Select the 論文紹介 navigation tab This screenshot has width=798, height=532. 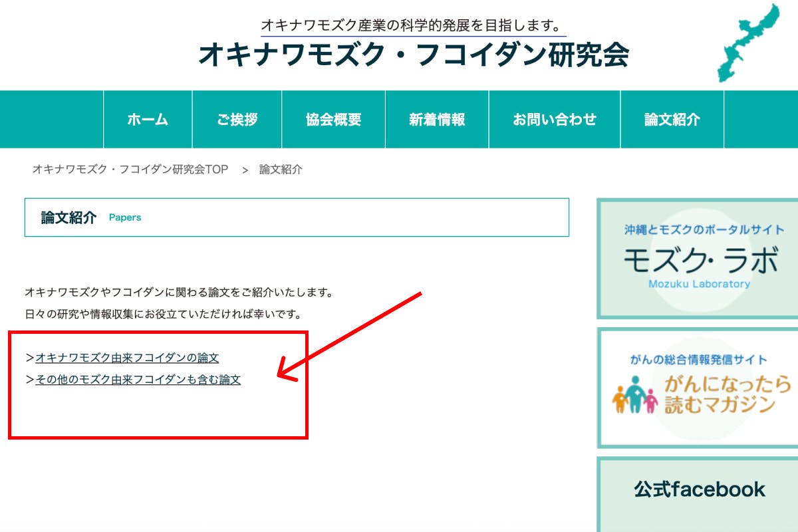pyautogui.click(x=672, y=120)
